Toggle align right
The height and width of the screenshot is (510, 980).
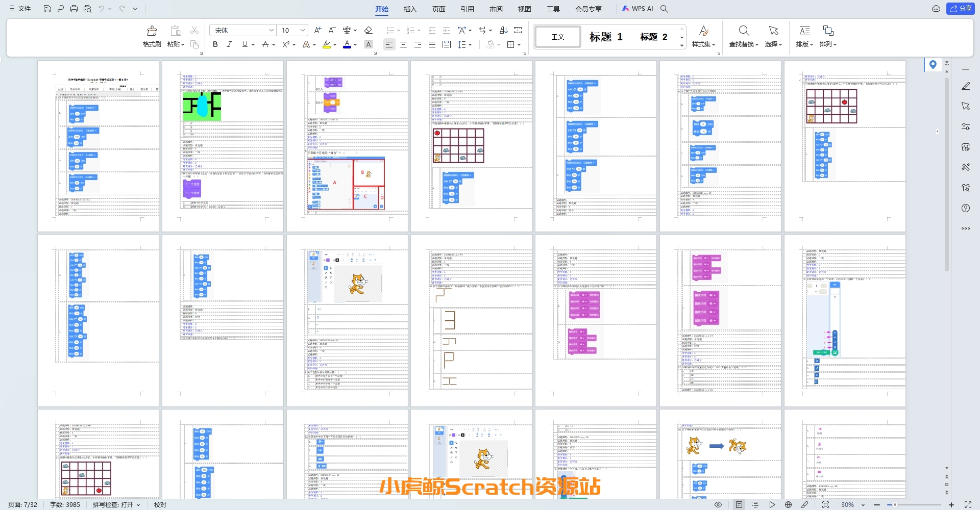pos(418,44)
